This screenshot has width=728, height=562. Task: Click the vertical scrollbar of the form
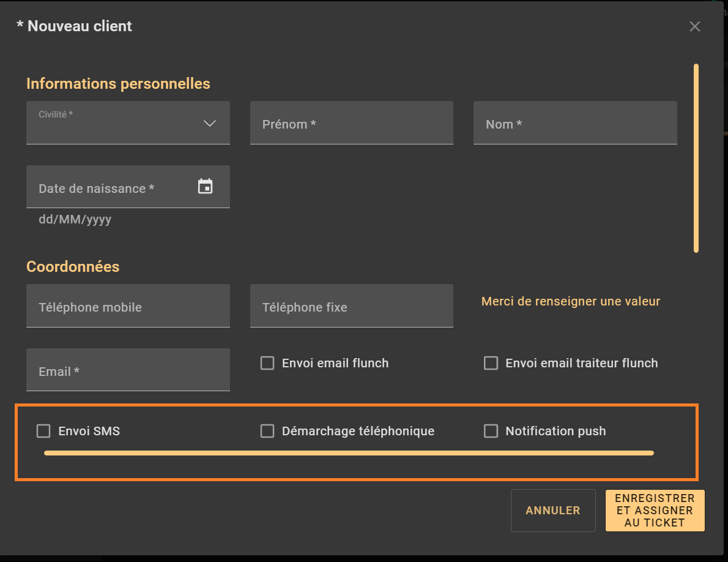(x=696, y=158)
